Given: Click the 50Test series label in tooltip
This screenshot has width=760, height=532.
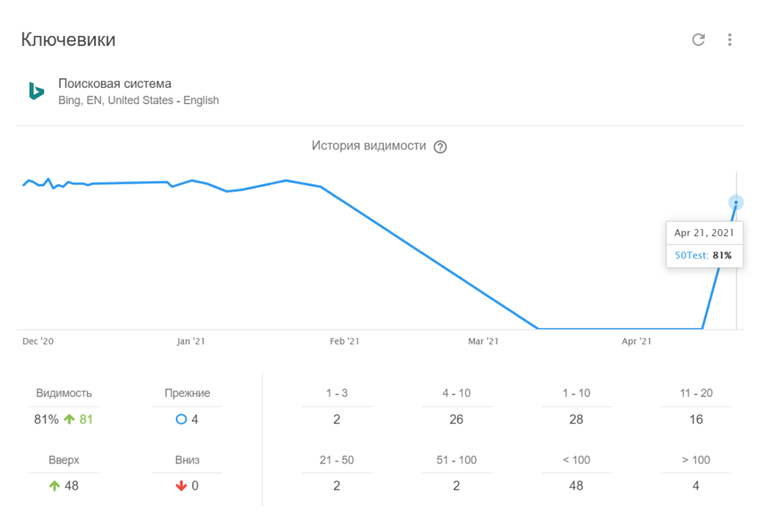Looking at the screenshot, I should click(692, 256).
